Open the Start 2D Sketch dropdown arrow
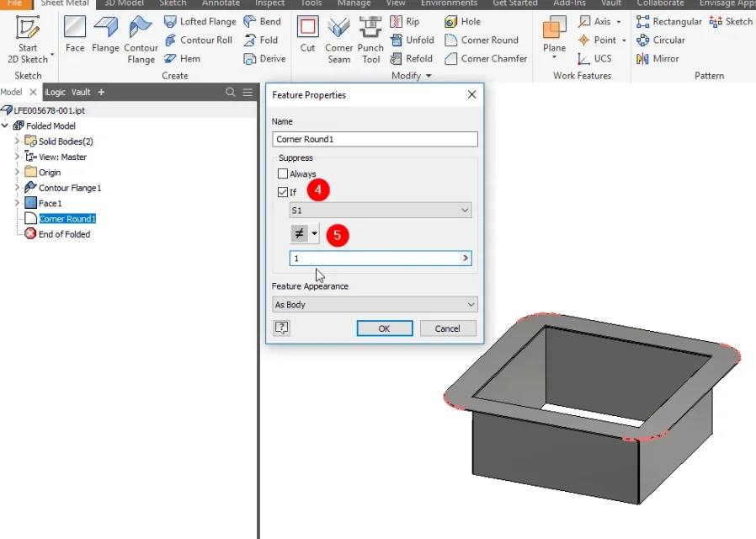 click(52, 55)
